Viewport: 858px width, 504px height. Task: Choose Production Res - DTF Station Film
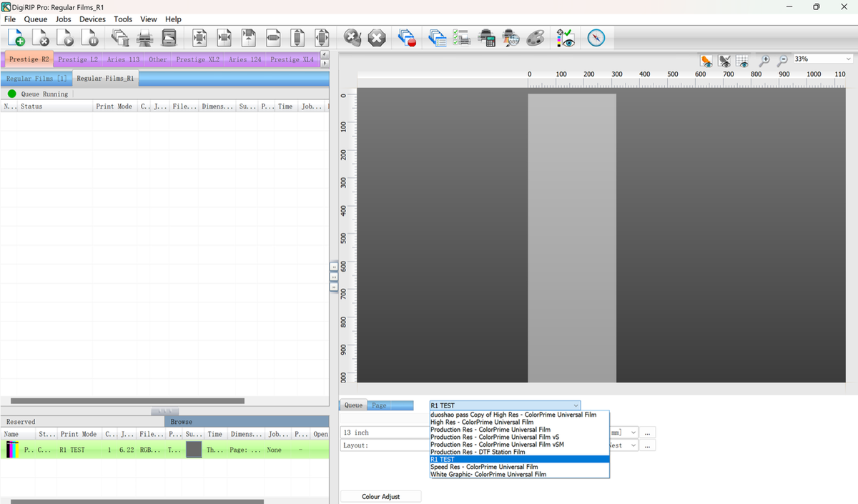[x=519, y=452]
